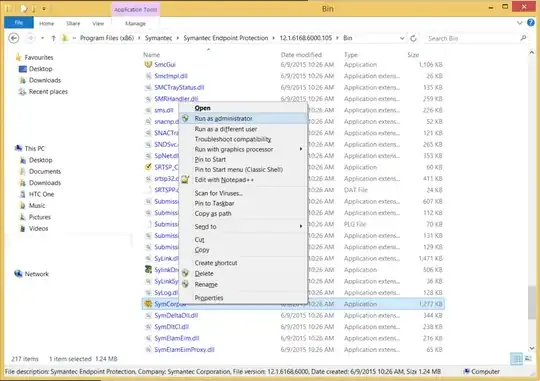Viewport: 540px width, 381px height.
Task: Click the HTC One device icon
Action: click(x=23, y=194)
